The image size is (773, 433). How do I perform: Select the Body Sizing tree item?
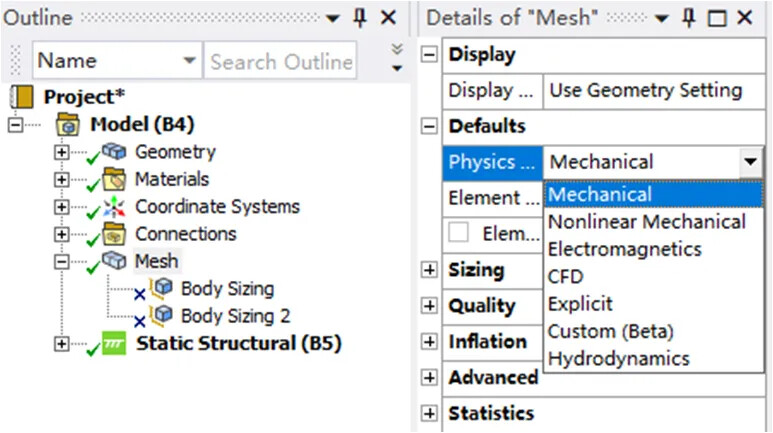[227, 289]
